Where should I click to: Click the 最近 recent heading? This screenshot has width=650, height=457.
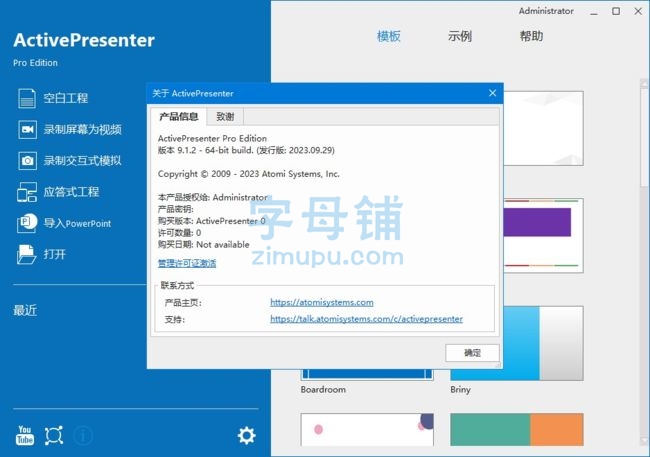click(25, 310)
